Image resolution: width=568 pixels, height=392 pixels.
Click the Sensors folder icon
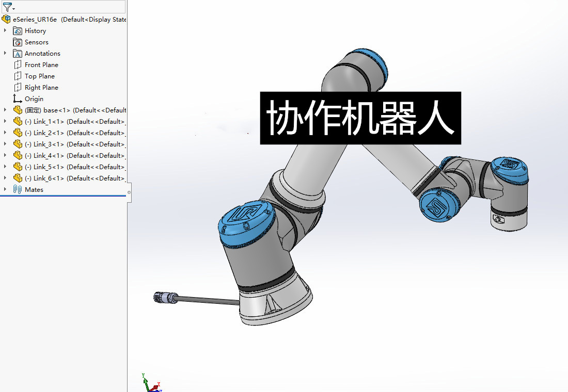click(x=18, y=42)
